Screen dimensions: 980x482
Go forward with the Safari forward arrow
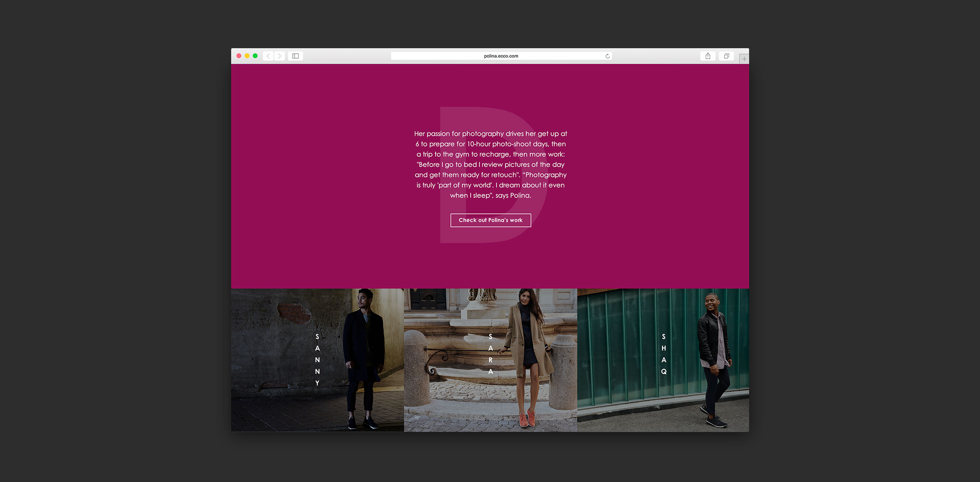point(280,56)
